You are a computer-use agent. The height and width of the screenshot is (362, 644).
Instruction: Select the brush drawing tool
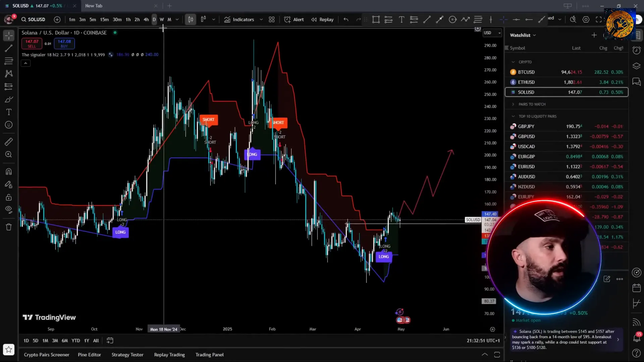[9, 100]
